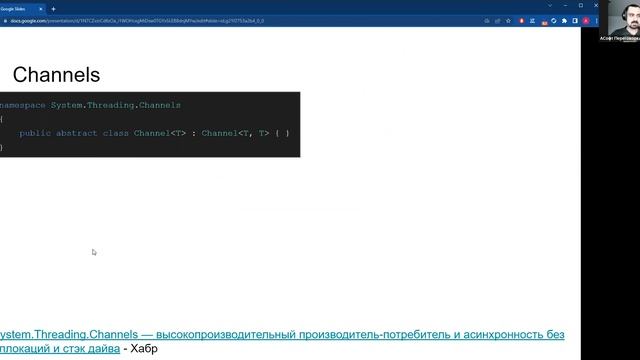The height and width of the screenshot is (360, 640).
Task: View site info via the address bar lock icon
Action: click(5, 21)
